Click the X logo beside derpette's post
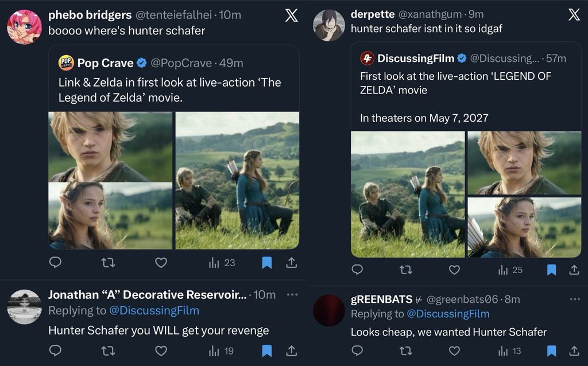The width and height of the screenshot is (588, 366). (574, 15)
